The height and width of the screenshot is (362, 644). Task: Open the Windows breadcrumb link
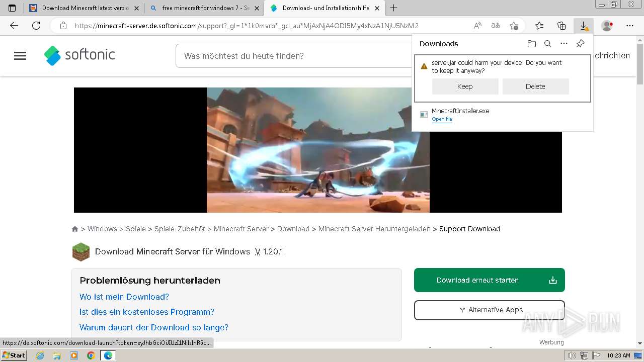(x=102, y=229)
